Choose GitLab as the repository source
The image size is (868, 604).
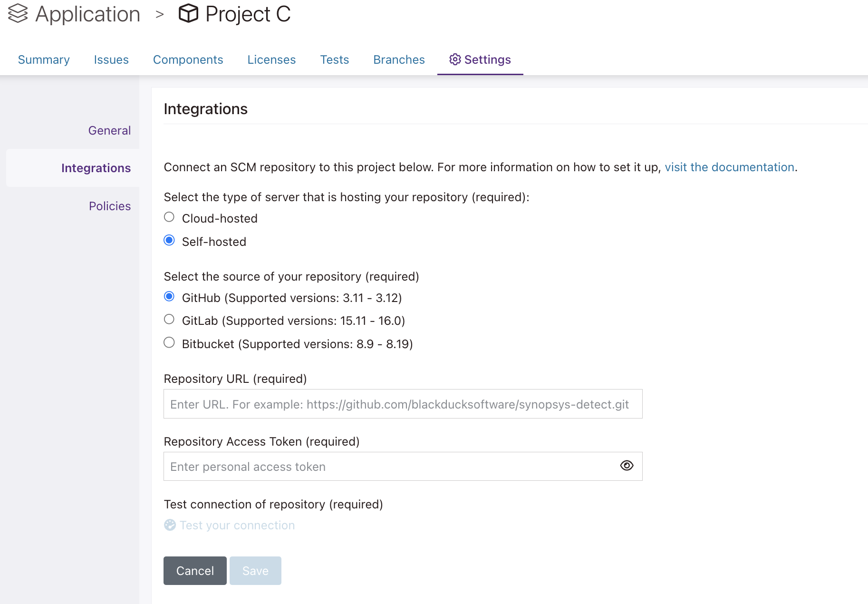[169, 320]
